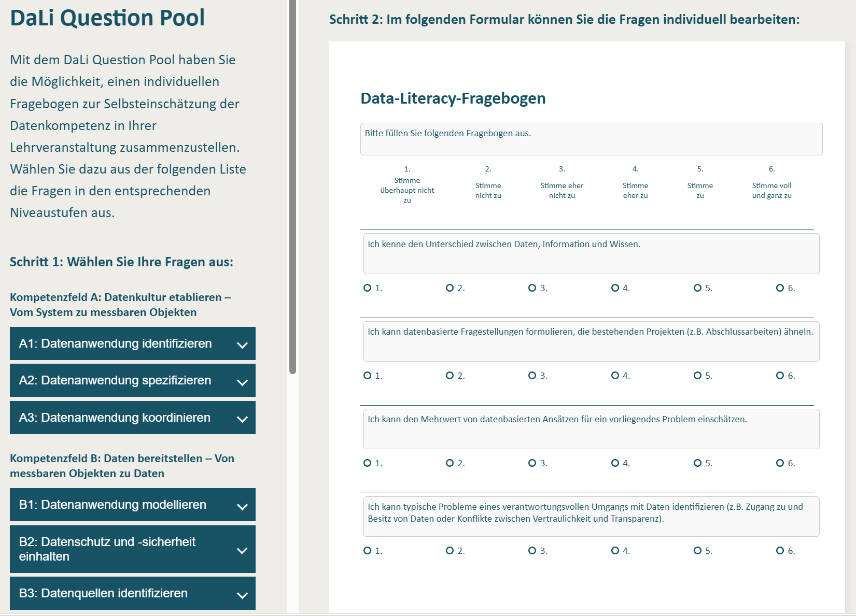Choose option 4 for Fragestellungen formulieren question

point(615,376)
